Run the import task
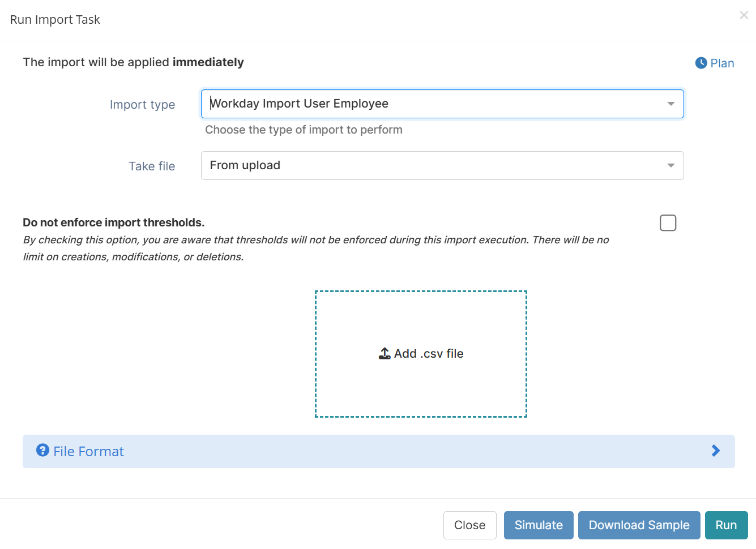 (726, 525)
